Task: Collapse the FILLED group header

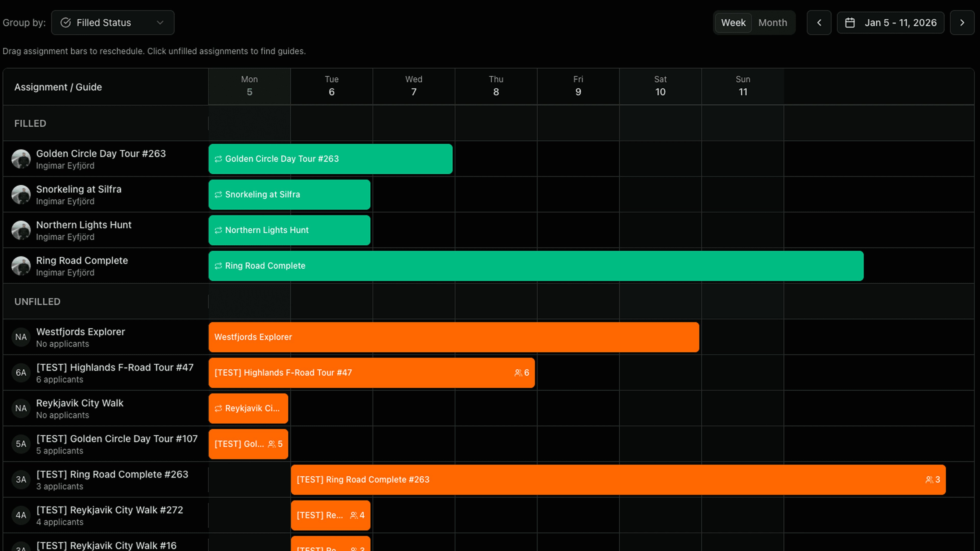Action: click(30, 124)
